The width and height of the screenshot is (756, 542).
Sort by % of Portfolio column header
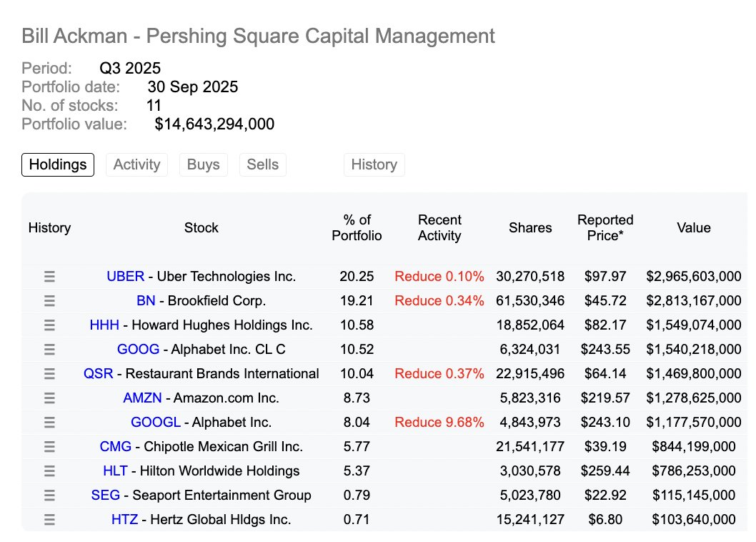click(x=357, y=227)
